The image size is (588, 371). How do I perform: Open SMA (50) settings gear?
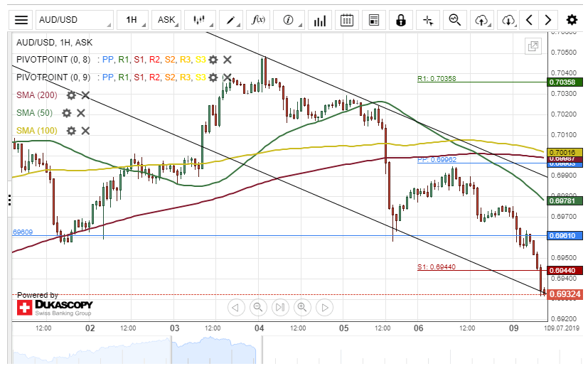click(66, 113)
